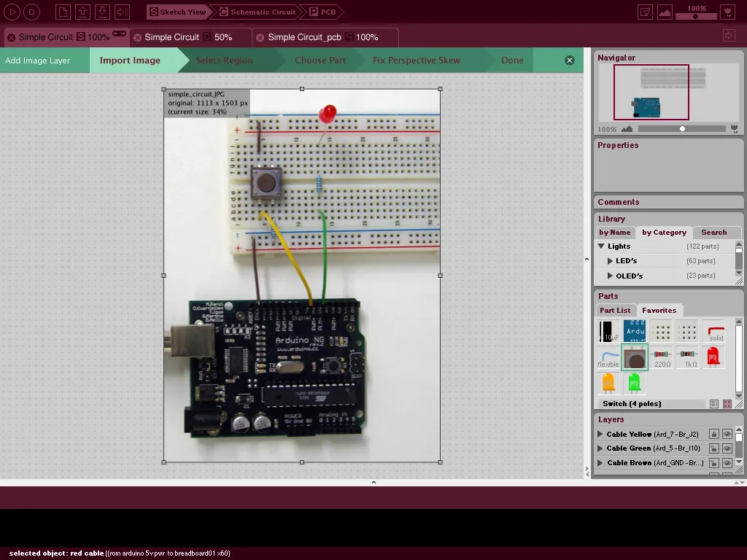
Task: Select the orange LED part
Action: point(608,384)
